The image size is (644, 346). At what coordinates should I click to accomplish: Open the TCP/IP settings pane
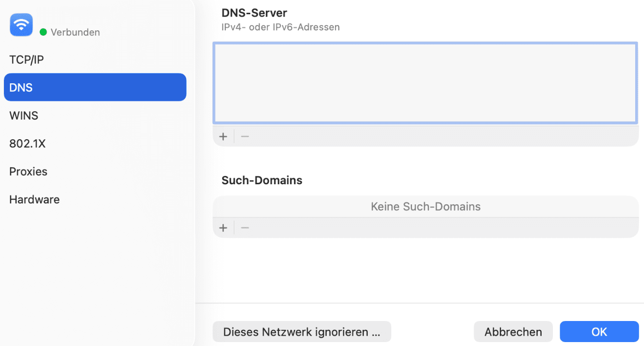click(x=26, y=59)
